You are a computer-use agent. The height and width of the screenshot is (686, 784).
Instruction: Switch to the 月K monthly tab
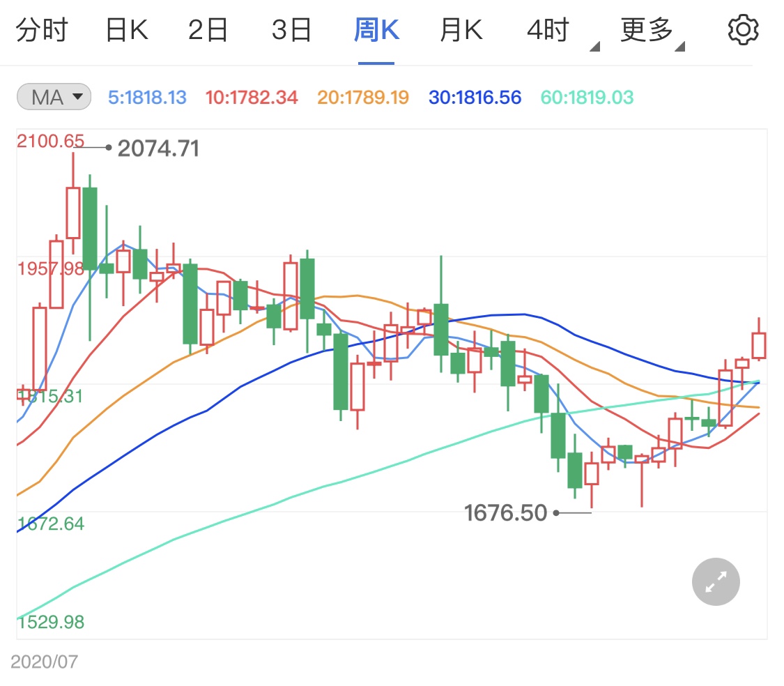coord(461,30)
